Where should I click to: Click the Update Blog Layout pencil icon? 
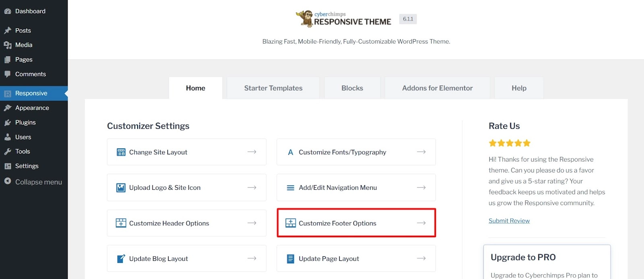121,259
